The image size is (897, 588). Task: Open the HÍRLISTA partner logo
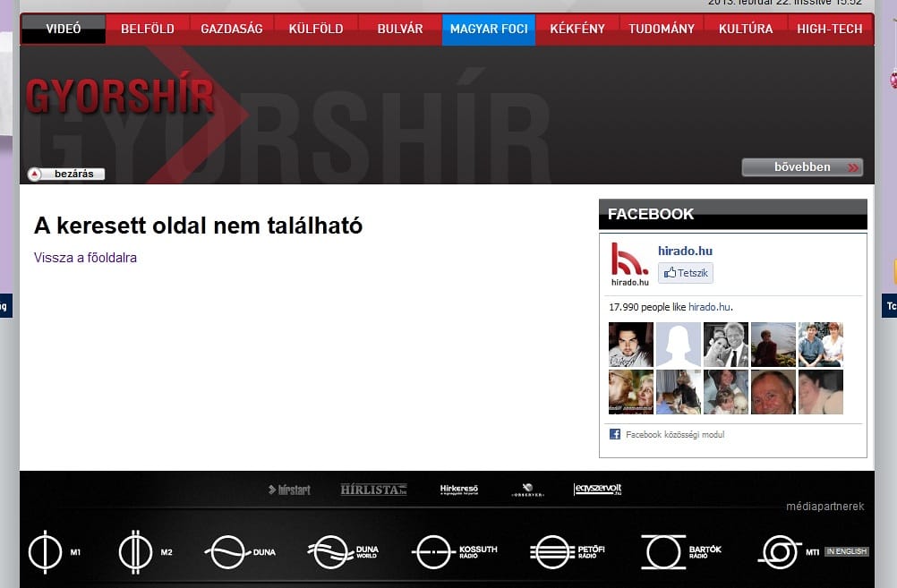click(373, 490)
